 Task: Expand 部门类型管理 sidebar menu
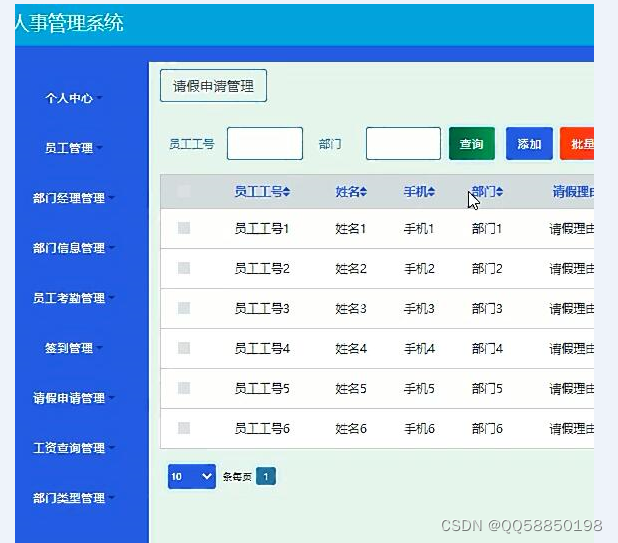[73, 498]
